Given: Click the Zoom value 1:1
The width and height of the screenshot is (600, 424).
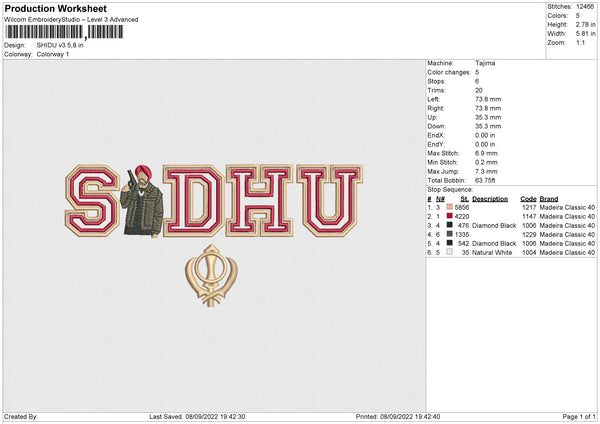Looking at the screenshot, I should (580, 42).
